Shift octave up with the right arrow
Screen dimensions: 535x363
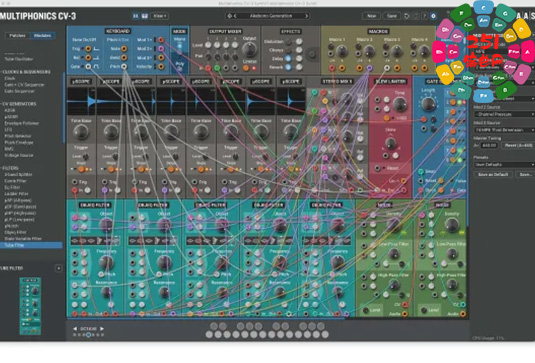tap(102, 329)
